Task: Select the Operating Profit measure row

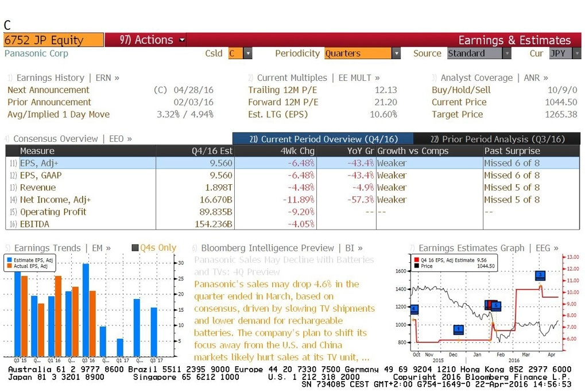Action: pyautogui.click(x=293, y=212)
